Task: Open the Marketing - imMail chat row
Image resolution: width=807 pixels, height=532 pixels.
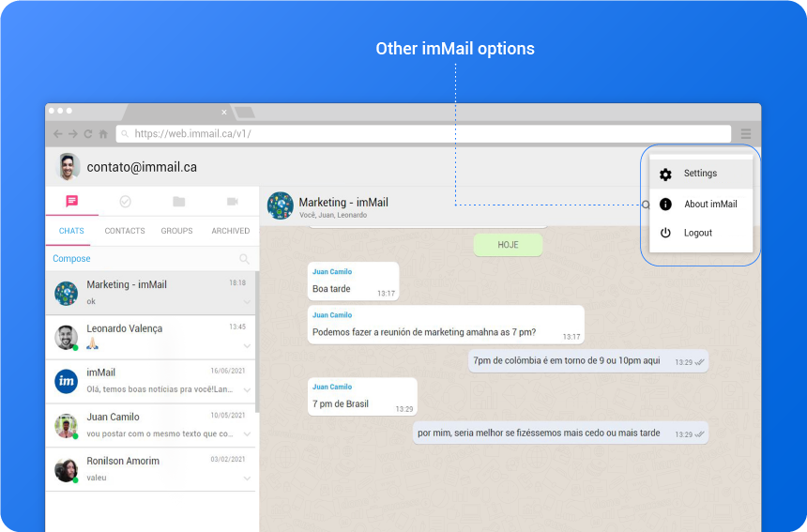Action: [150, 293]
